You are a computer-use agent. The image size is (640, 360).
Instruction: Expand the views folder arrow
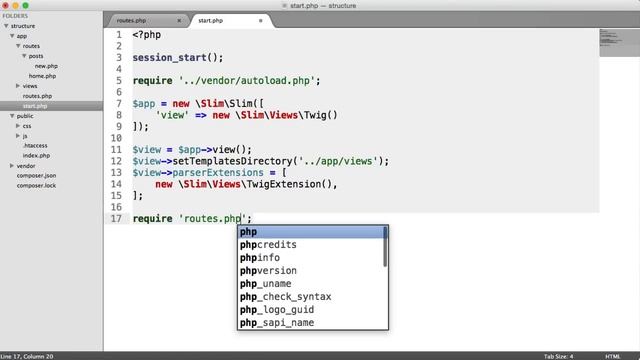[x=18, y=86]
